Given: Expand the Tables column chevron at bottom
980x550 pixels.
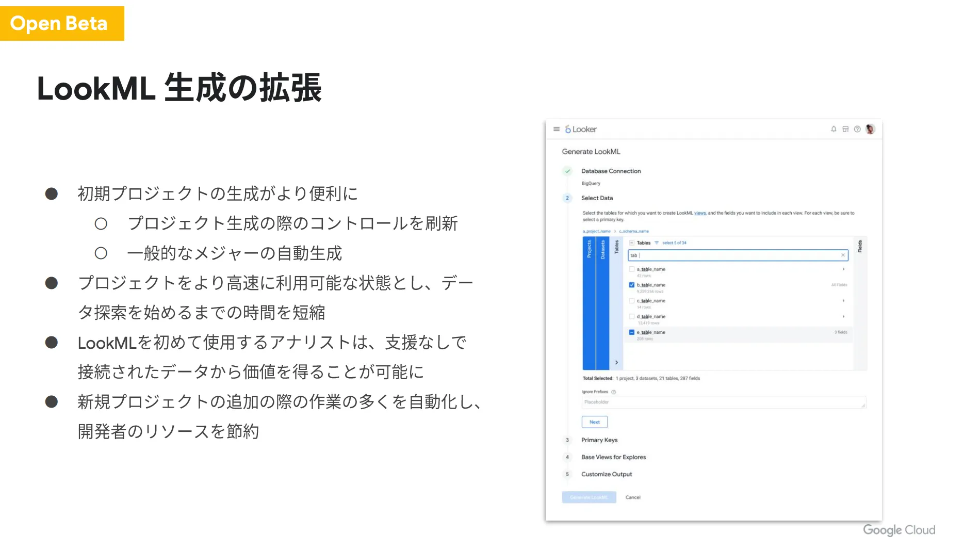Looking at the screenshot, I should 616,363.
